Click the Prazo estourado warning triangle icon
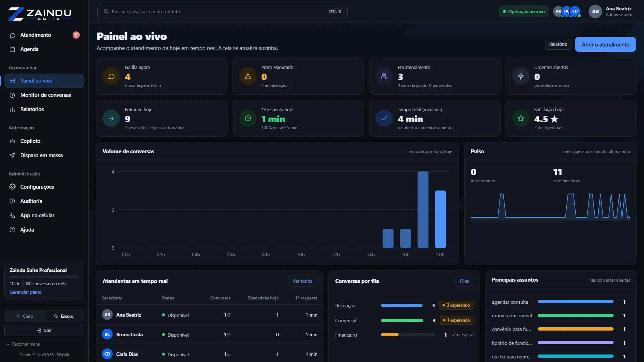644x362 pixels. 248,76
